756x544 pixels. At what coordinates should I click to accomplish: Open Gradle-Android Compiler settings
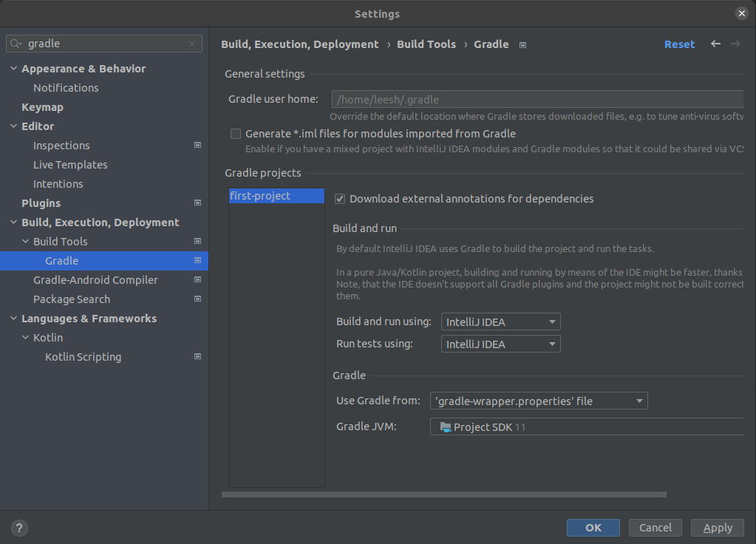point(95,279)
